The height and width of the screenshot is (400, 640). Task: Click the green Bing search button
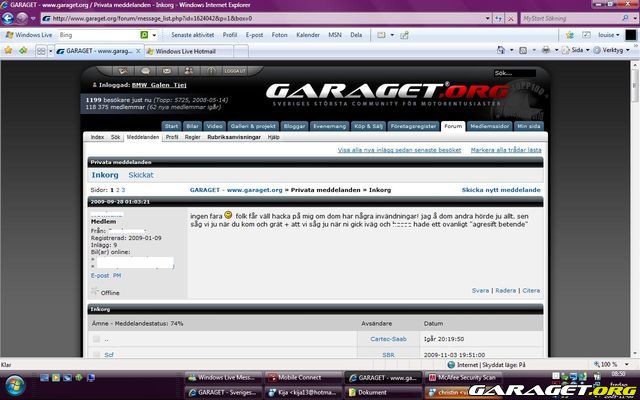pos(144,35)
